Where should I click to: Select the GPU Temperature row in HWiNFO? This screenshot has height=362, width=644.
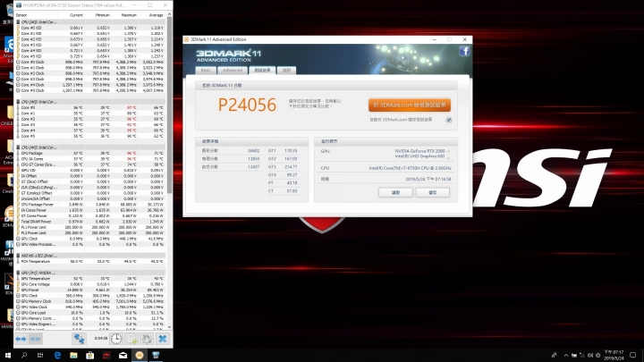pyautogui.click(x=90, y=278)
